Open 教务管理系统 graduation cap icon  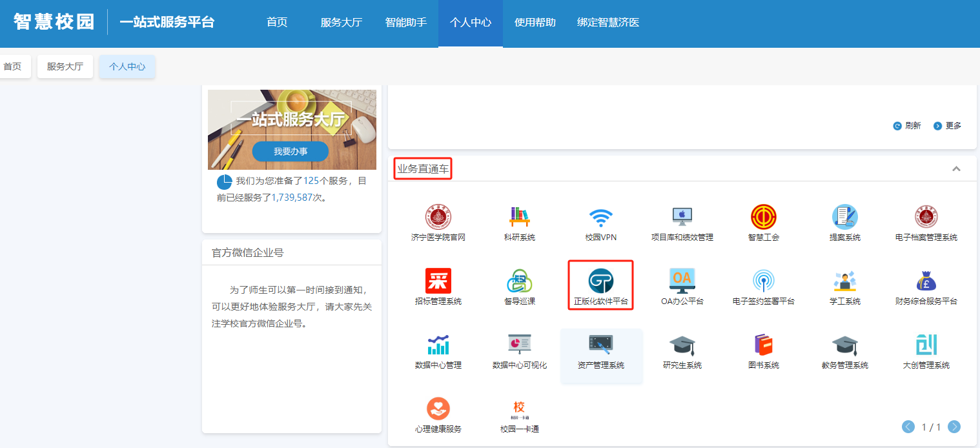pyautogui.click(x=845, y=345)
